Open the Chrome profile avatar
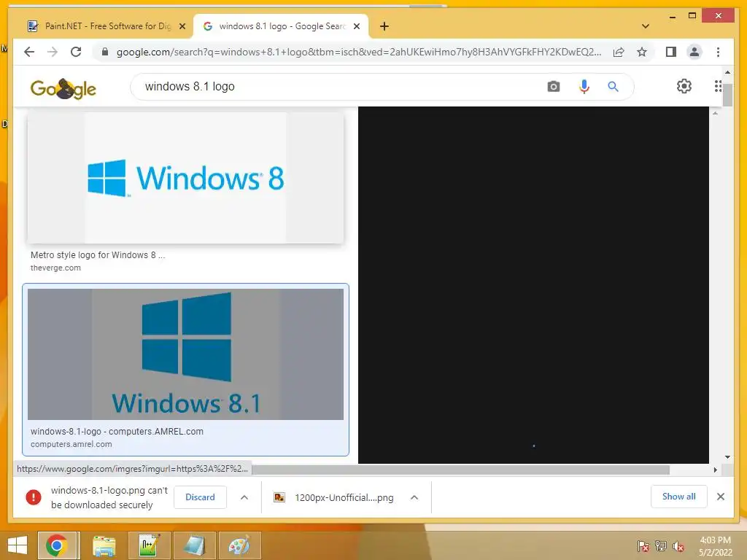Viewport: 747px width, 560px height. tap(694, 52)
